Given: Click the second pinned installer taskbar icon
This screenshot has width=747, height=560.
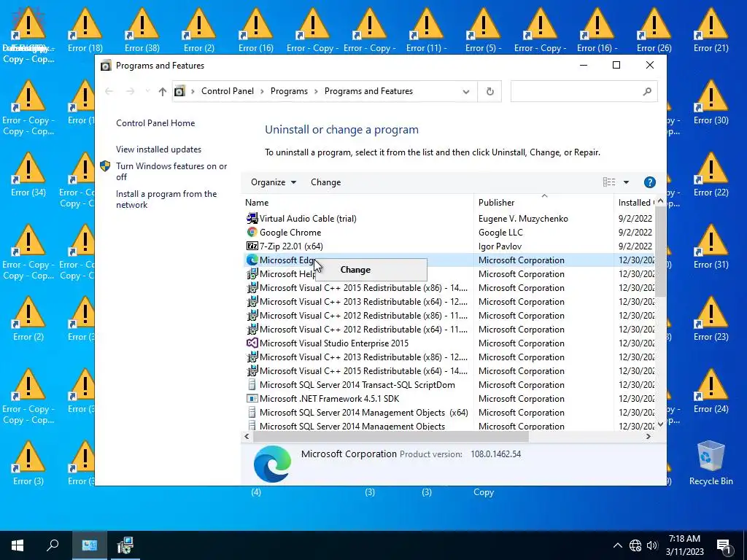Looking at the screenshot, I should (x=125, y=545).
